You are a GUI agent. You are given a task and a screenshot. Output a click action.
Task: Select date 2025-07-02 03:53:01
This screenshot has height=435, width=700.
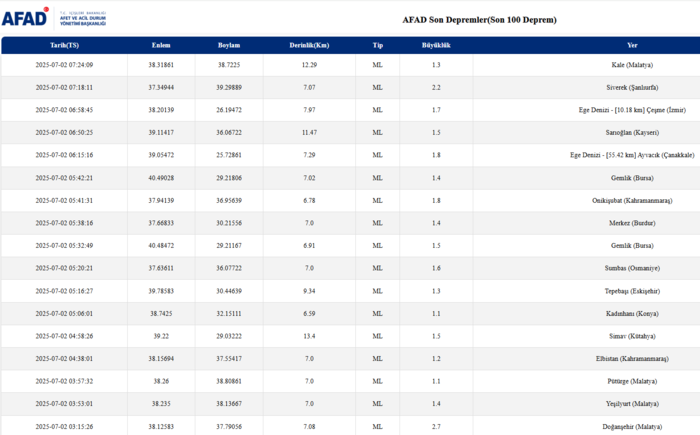(x=64, y=404)
